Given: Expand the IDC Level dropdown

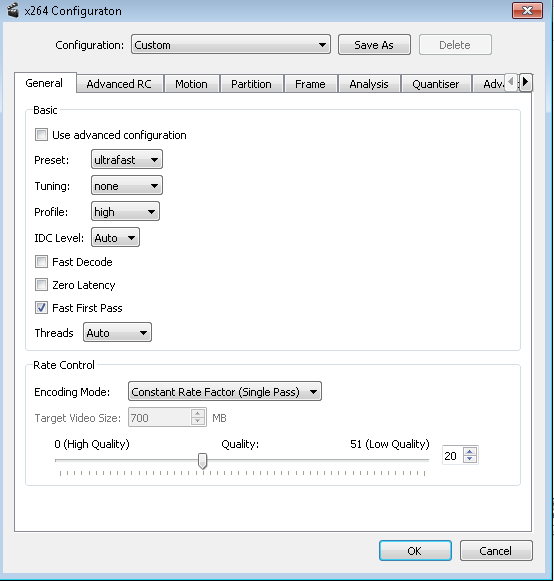Looking at the screenshot, I should pos(115,238).
